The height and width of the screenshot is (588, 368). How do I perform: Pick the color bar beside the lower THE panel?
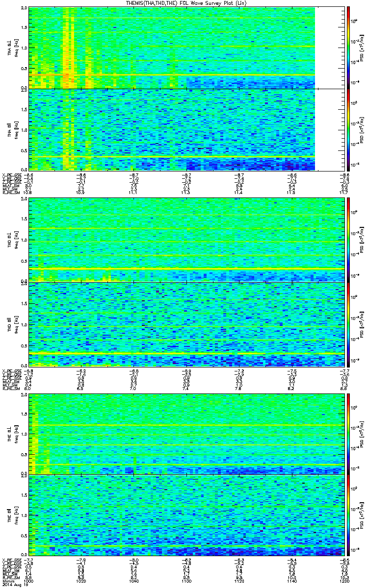(348, 515)
